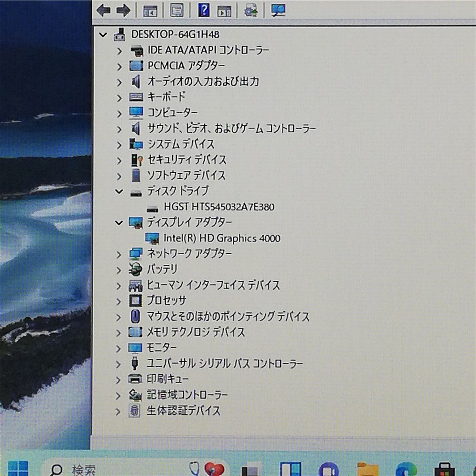Open File Explorer folder in taskbar
476x476 pixels.
(367, 469)
